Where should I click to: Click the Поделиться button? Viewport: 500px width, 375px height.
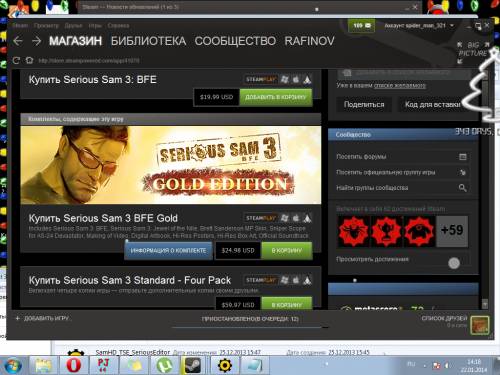[x=364, y=105]
